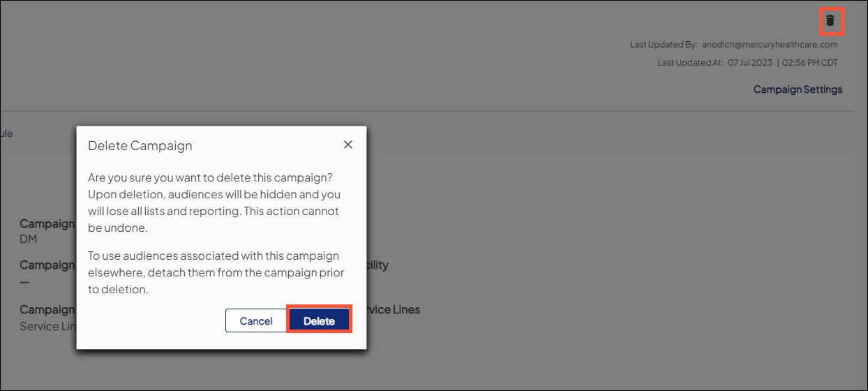The width and height of the screenshot is (868, 391).
Task: Open Campaign Settings link
Action: click(x=798, y=89)
